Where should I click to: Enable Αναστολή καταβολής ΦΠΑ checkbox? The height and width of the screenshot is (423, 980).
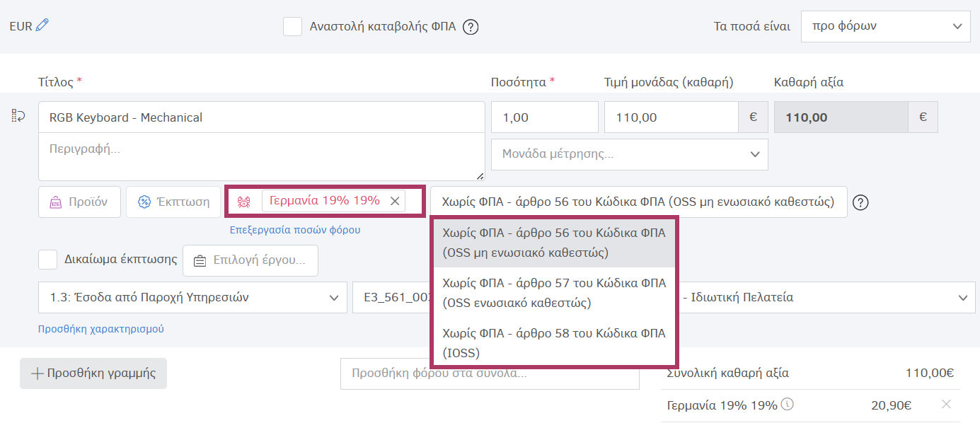pyautogui.click(x=293, y=26)
